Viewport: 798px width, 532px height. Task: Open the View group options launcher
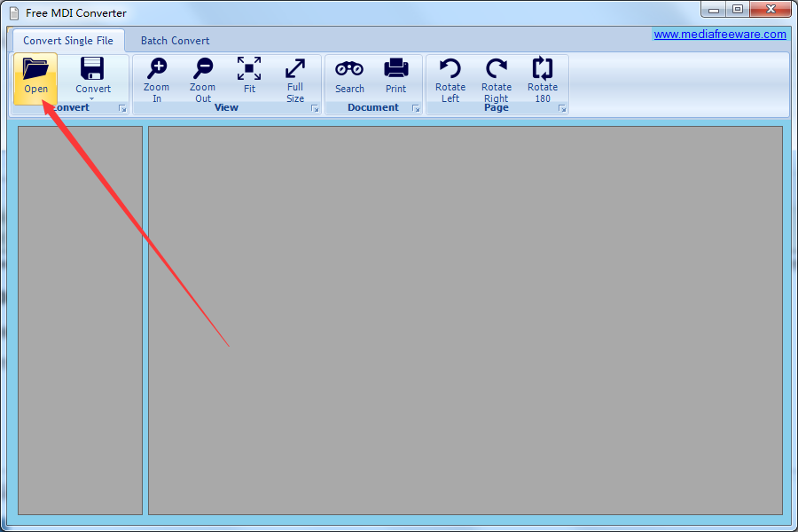click(x=315, y=107)
